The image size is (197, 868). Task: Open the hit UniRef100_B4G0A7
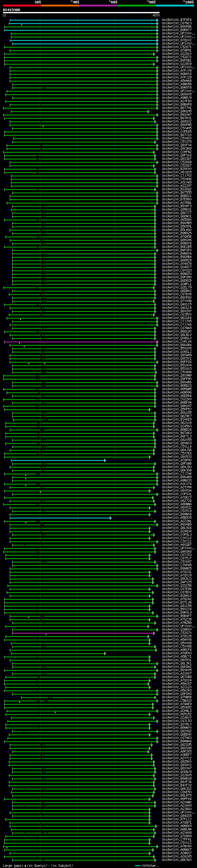176,115
